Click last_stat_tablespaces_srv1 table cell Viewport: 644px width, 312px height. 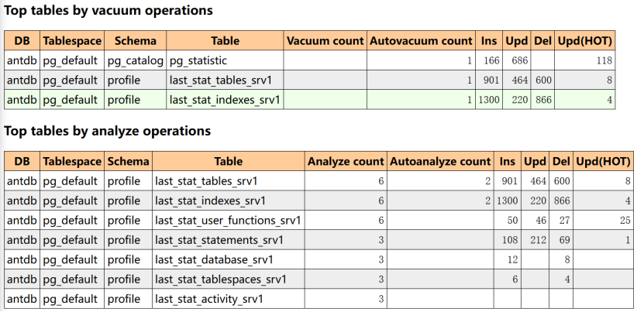pyautogui.click(x=221, y=279)
